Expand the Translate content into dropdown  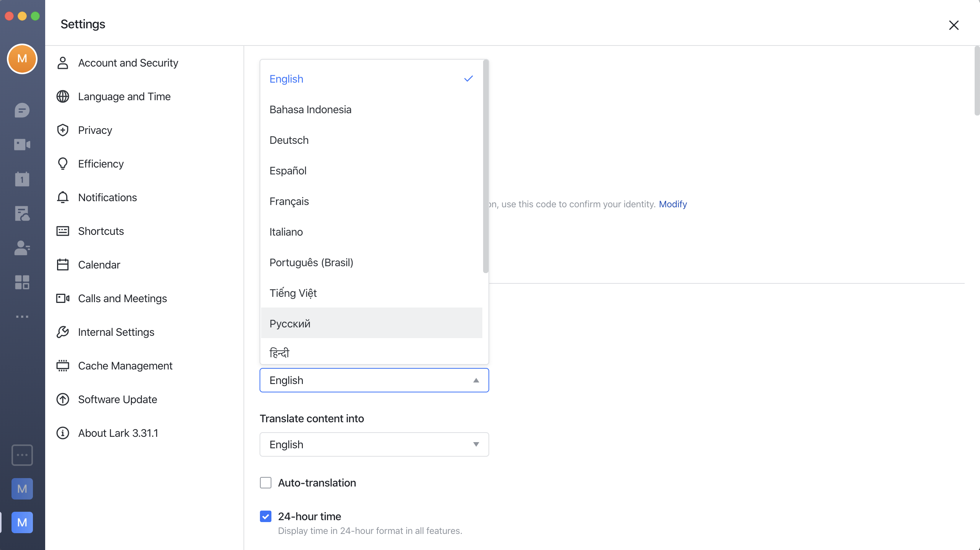click(374, 444)
